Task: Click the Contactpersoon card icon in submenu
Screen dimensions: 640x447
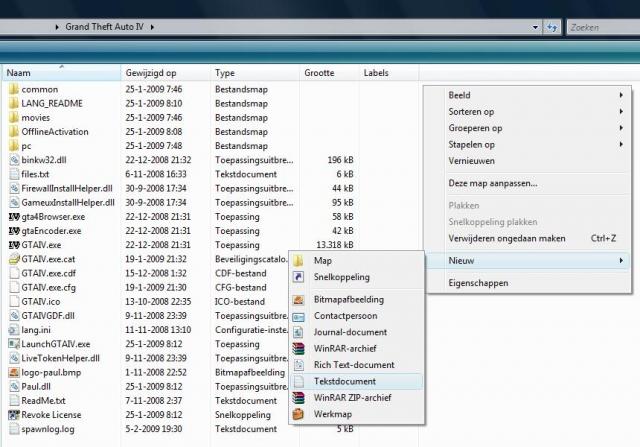Action: click(298, 316)
